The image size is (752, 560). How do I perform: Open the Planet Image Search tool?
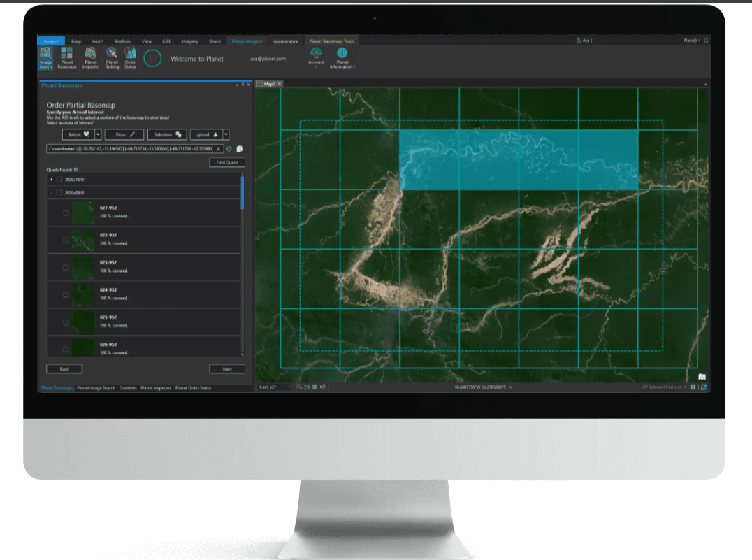[x=45, y=58]
